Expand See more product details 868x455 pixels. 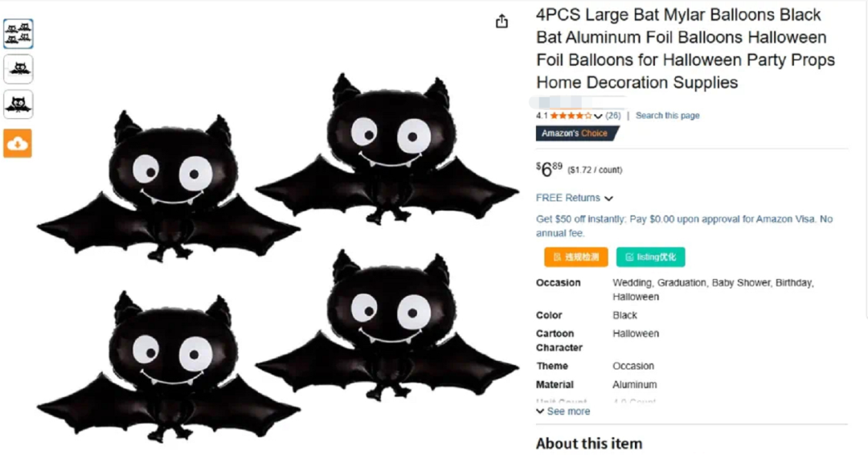[x=563, y=412]
